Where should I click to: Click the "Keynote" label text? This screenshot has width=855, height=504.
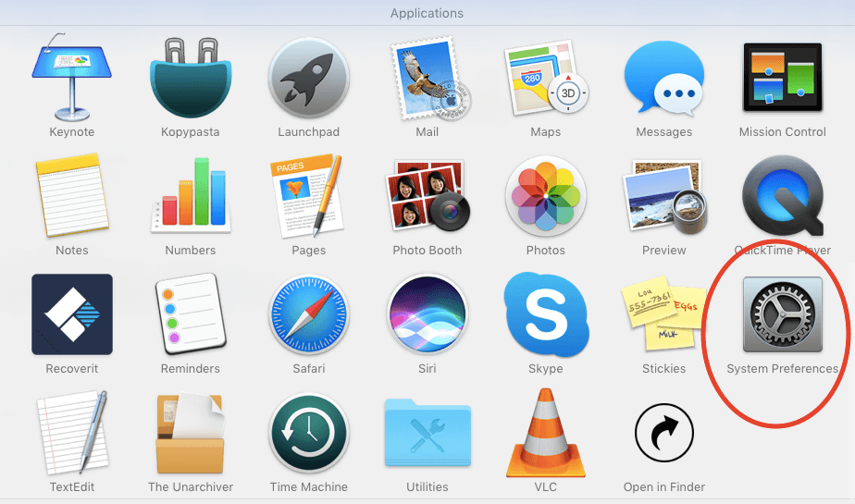[x=72, y=132]
